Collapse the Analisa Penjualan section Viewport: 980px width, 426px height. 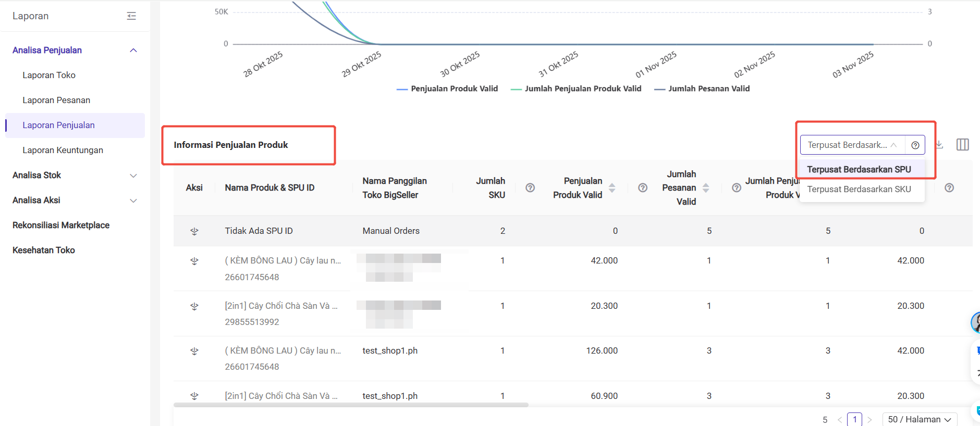pyautogui.click(x=133, y=51)
